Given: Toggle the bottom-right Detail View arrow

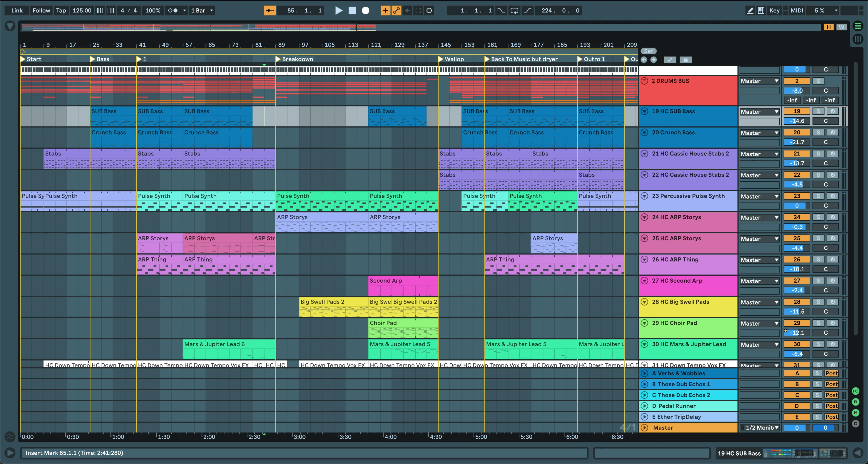Looking at the screenshot, I should point(858,453).
